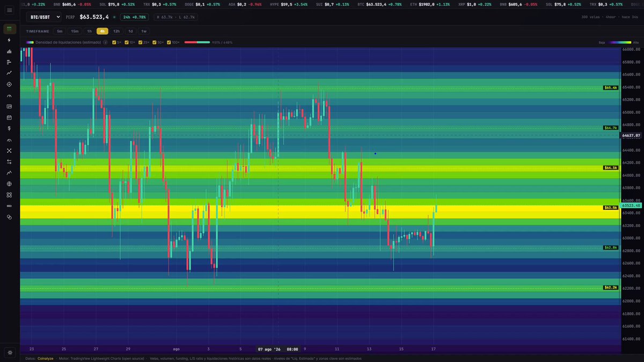Click the $64.7k liquidation level label
The height and width of the screenshot is (362, 644).
click(611, 128)
